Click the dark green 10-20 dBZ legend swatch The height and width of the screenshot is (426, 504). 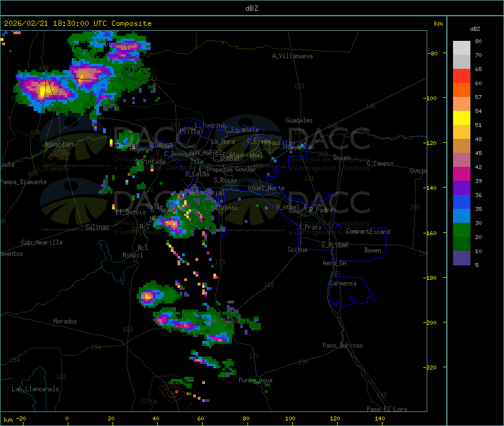click(x=461, y=244)
